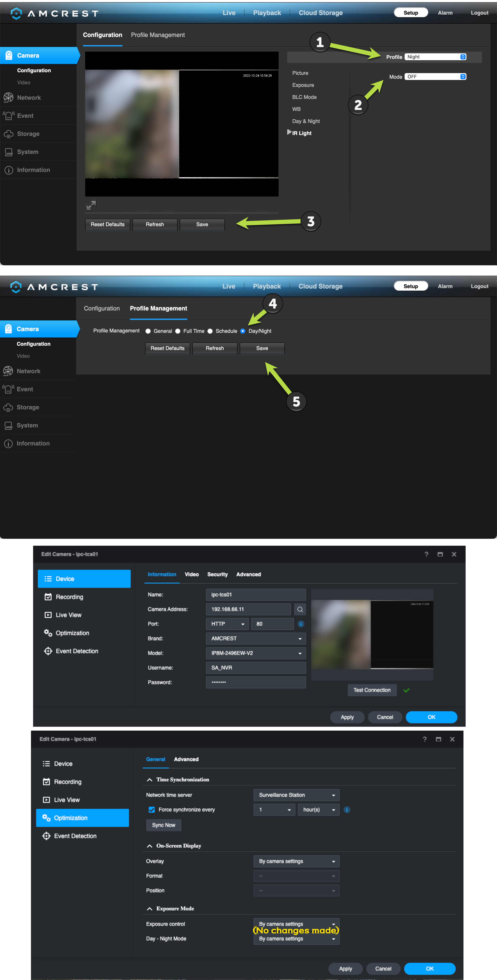Open the IR Light Mode dropdown showing OFF

435,77
